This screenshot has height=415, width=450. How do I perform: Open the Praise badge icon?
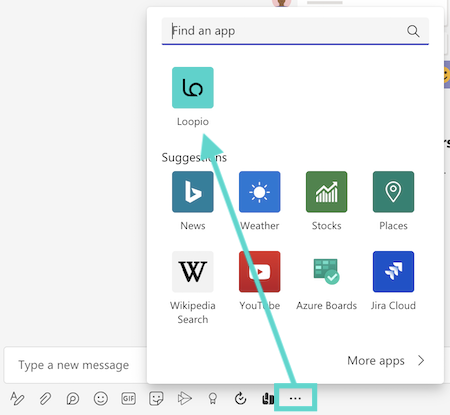pos(212,398)
